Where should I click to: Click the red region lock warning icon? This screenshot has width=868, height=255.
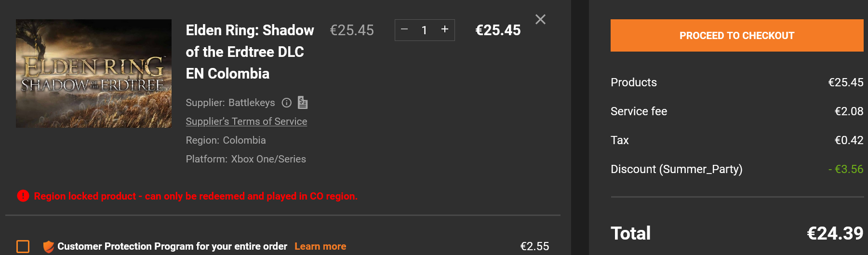(23, 196)
